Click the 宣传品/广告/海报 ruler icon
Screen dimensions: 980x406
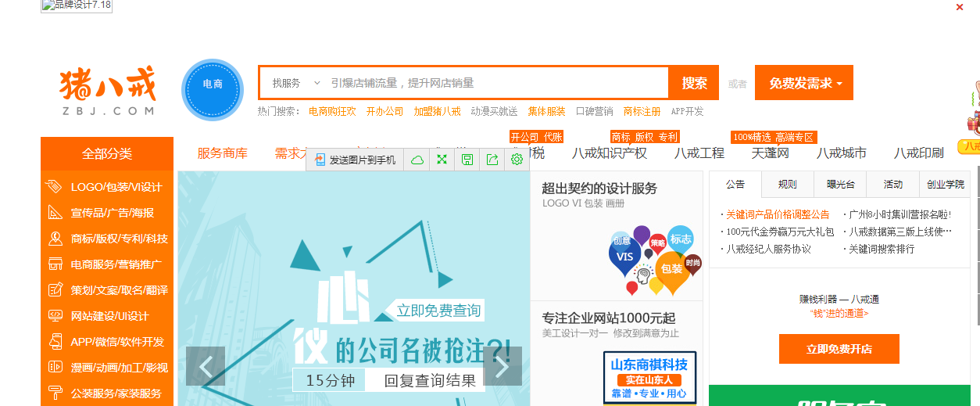(55, 213)
